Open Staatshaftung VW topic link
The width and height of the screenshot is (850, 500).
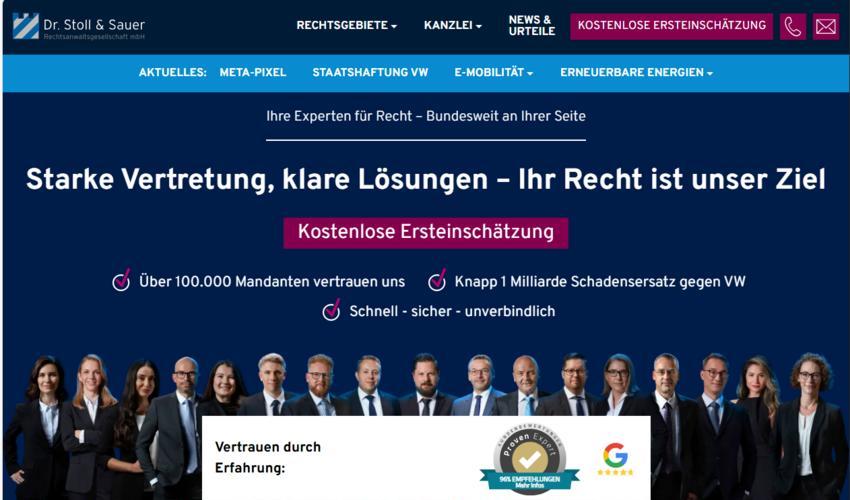pos(370,72)
